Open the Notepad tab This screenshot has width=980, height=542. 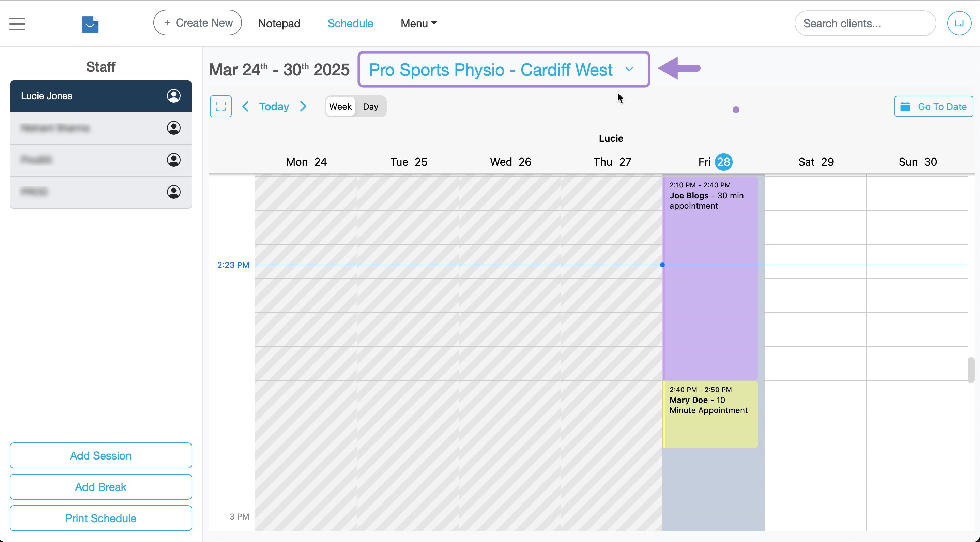279,24
